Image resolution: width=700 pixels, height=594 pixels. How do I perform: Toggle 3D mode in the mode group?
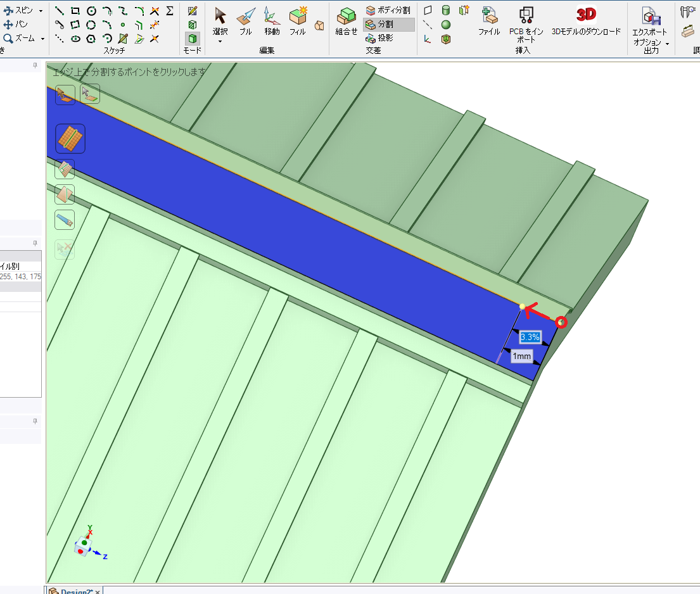(193, 39)
